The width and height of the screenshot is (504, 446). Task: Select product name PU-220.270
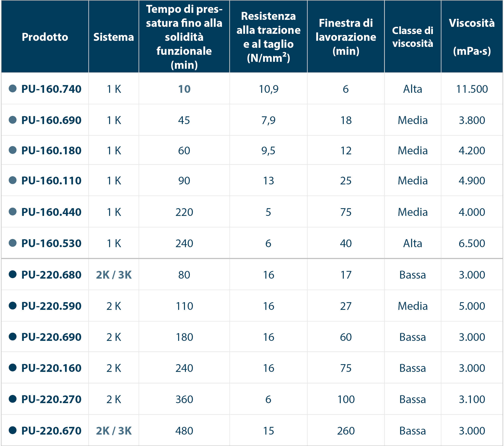[51, 400]
